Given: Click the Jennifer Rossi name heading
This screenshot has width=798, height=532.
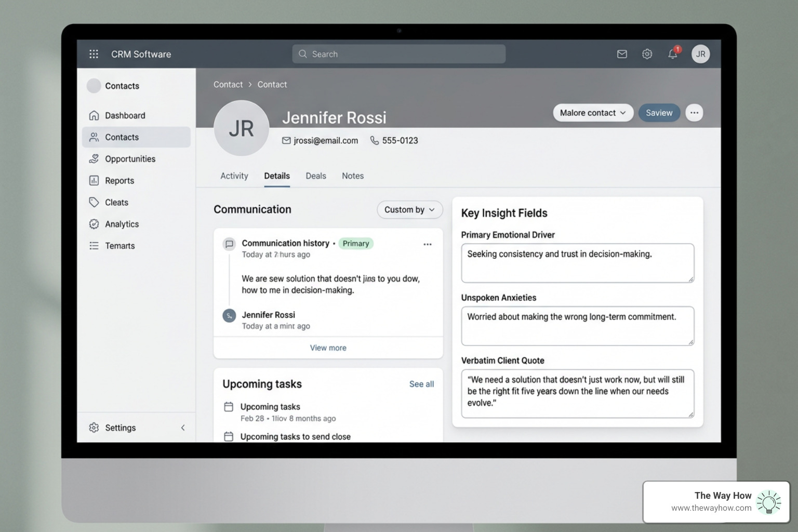Looking at the screenshot, I should (335, 118).
